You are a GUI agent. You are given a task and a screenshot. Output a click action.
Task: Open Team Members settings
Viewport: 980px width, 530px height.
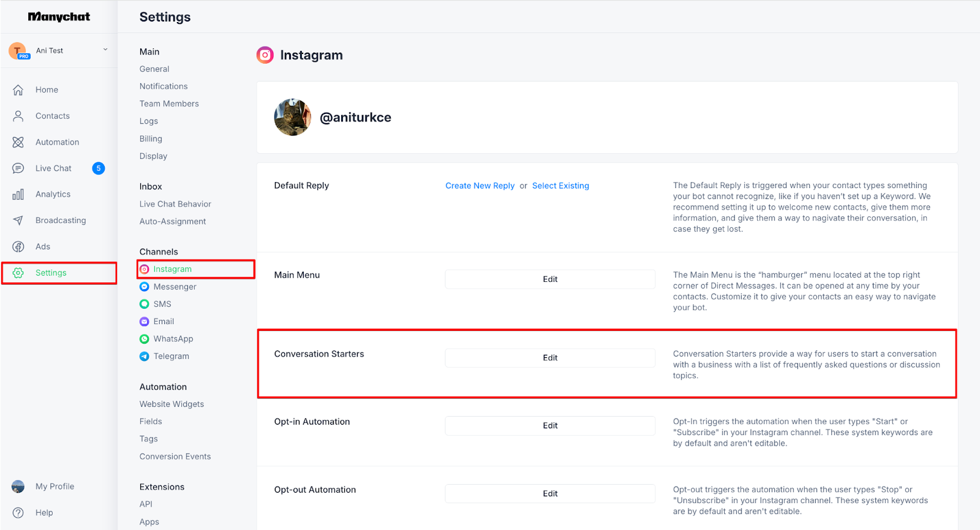169,104
